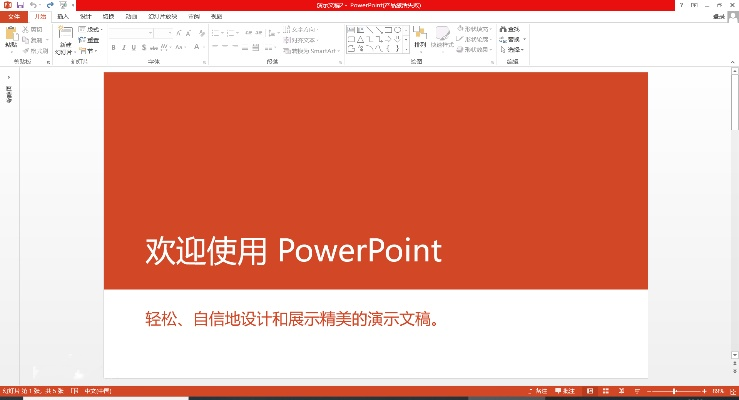
Task: Click the Quick Styles (快速样式) icon
Action: click(443, 37)
